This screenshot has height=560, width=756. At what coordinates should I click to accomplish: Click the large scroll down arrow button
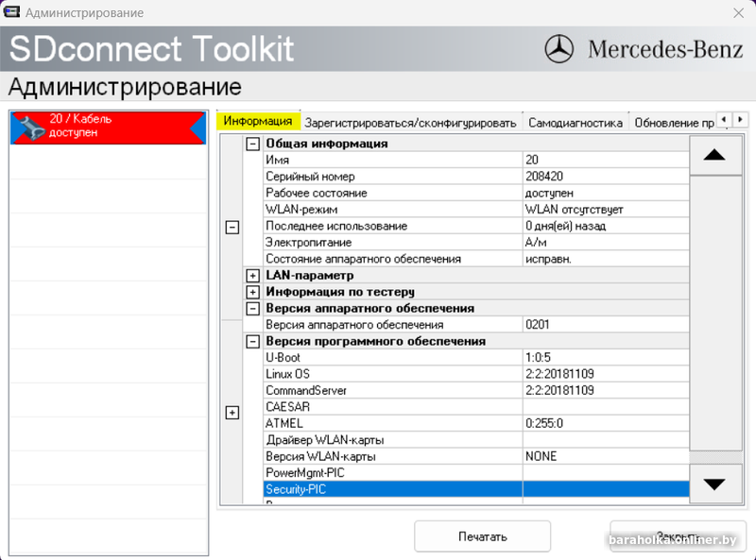tap(715, 484)
